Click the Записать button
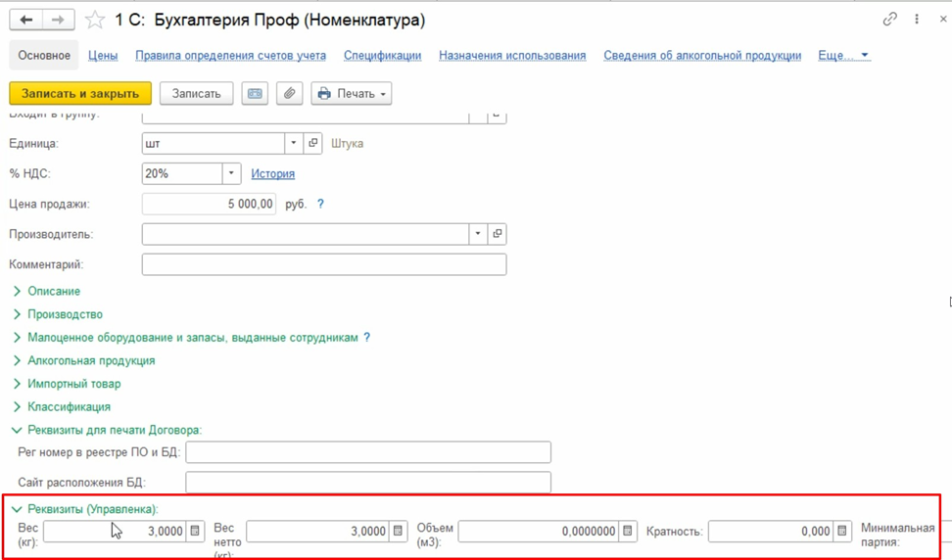 [196, 93]
